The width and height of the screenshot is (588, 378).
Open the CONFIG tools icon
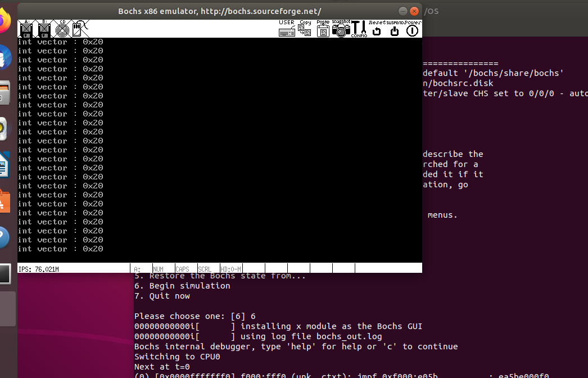(x=359, y=29)
